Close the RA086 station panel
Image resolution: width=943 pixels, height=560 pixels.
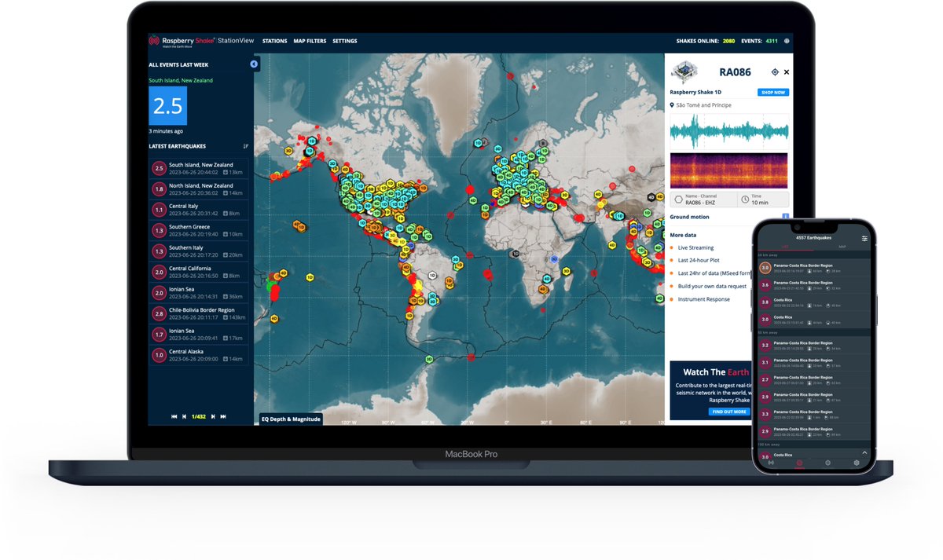coord(787,72)
